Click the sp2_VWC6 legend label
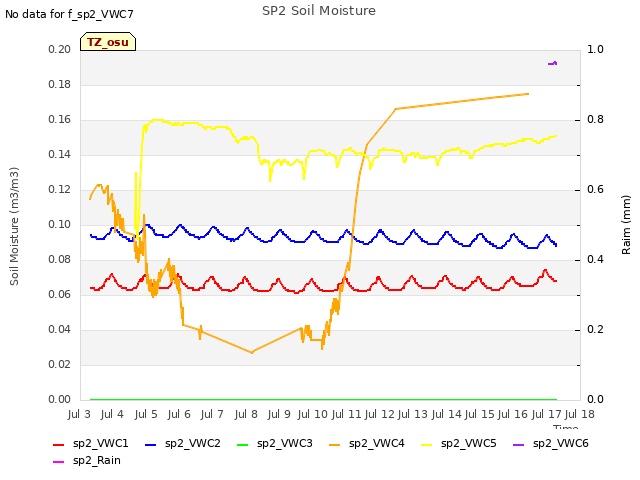Viewport: 640px width, 480px height. (x=560, y=444)
